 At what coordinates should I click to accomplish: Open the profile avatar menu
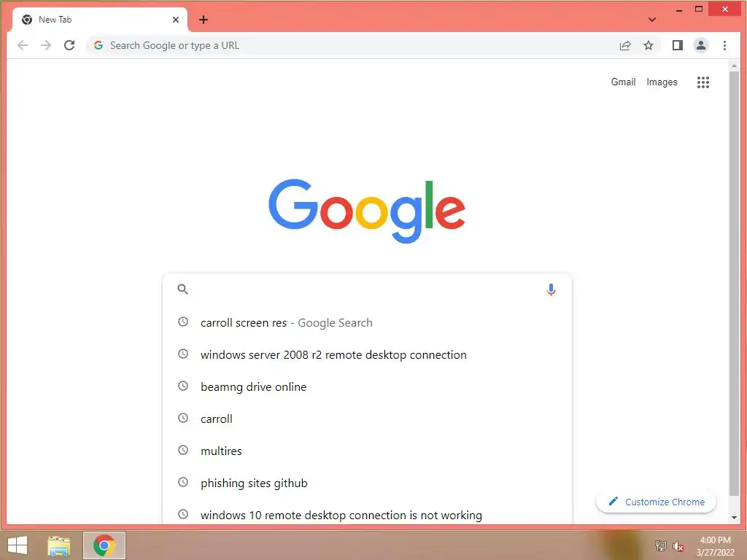pos(701,45)
